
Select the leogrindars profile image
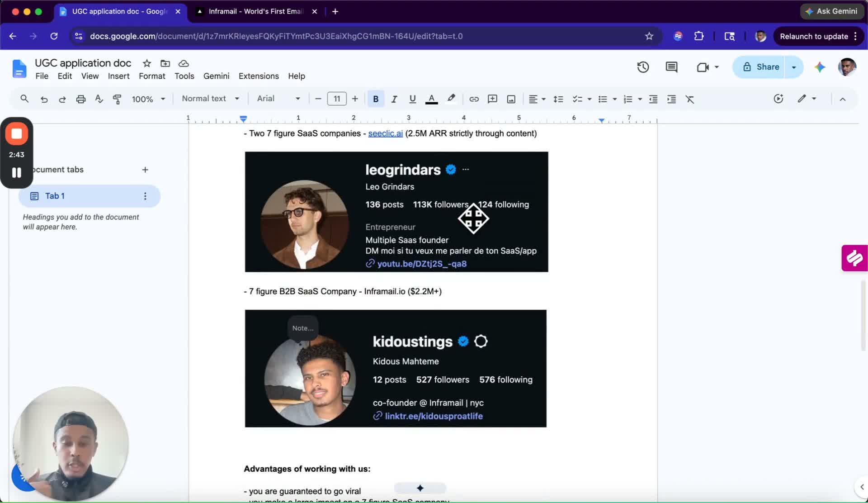coord(396,212)
